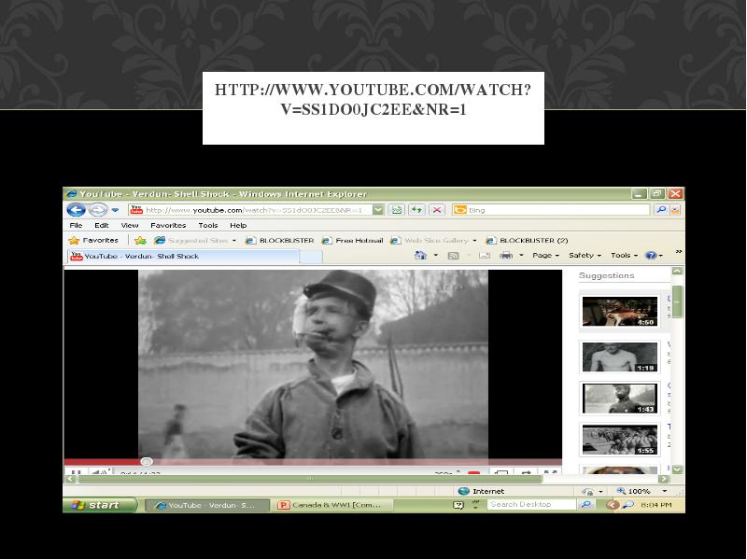747x560 pixels.
Task: Switch to Canada & WWI PowerPoint taskbar button
Action: click(x=332, y=505)
